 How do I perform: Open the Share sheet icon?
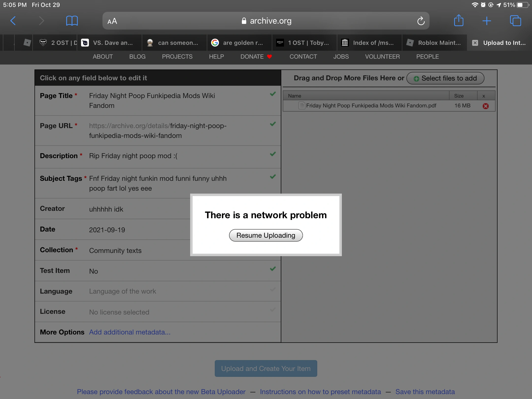[459, 21]
